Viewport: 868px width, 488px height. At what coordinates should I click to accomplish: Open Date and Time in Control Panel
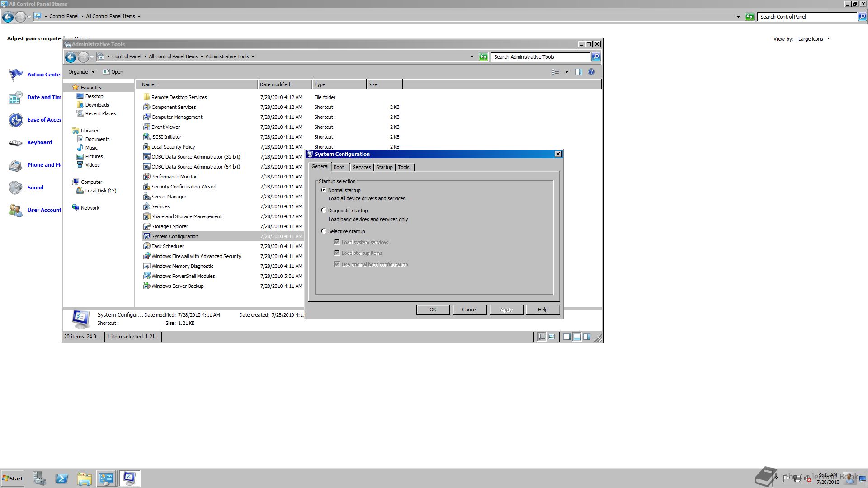[x=44, y=97]
